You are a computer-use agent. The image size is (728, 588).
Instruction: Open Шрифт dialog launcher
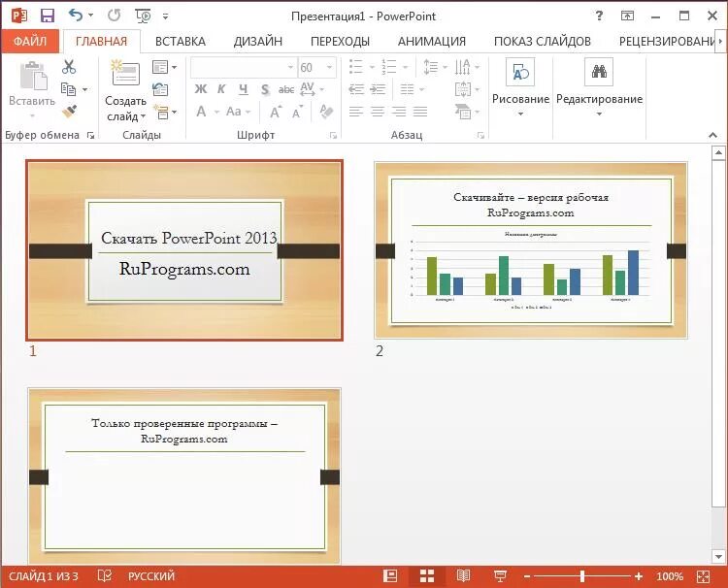(333, 136)
